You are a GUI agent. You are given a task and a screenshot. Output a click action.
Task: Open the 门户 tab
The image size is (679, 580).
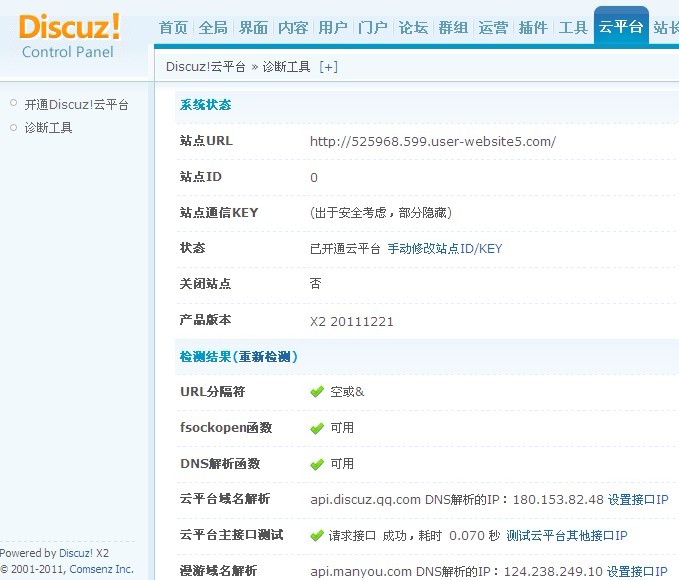(x=373, y=27)
